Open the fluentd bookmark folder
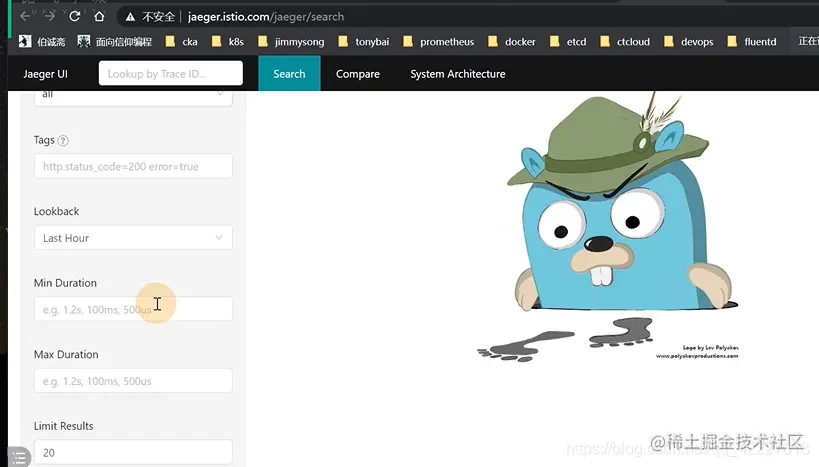The width and height of the screenshot is (819, 467). point(752,42)
